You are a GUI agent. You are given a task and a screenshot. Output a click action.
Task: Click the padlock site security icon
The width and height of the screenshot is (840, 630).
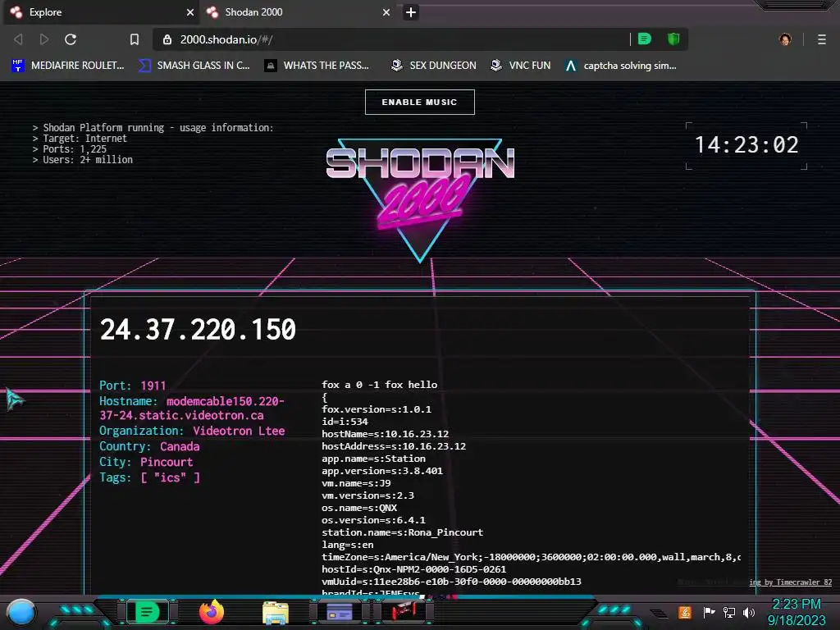coord(167,39)
